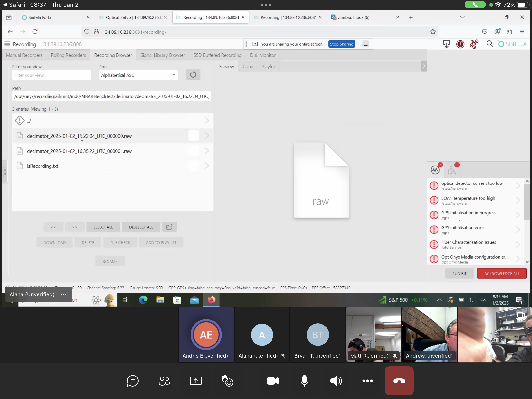Bookmark this page with the star

[433, 32]
